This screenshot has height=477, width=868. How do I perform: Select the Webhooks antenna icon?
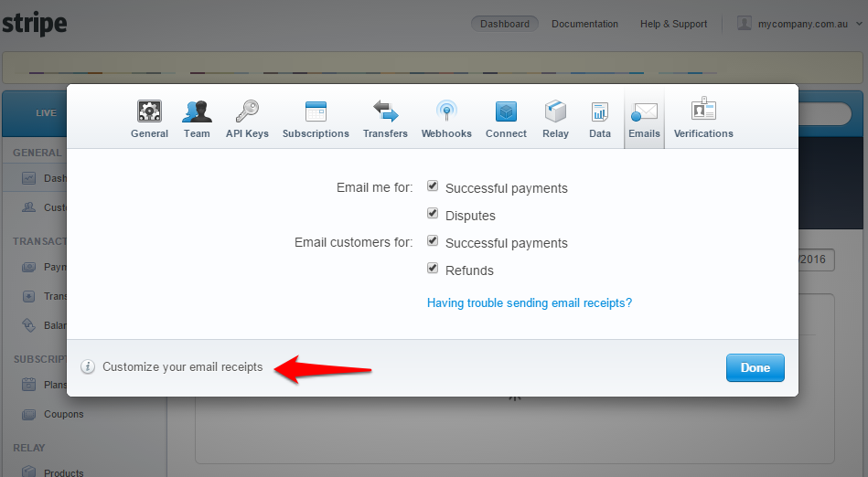coord(446,111)
